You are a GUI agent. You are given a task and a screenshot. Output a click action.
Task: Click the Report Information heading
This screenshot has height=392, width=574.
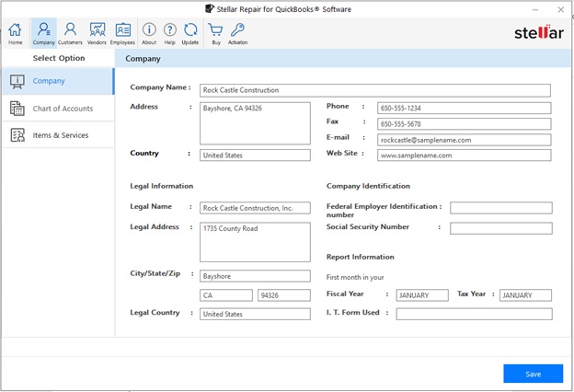coord(361,257)
